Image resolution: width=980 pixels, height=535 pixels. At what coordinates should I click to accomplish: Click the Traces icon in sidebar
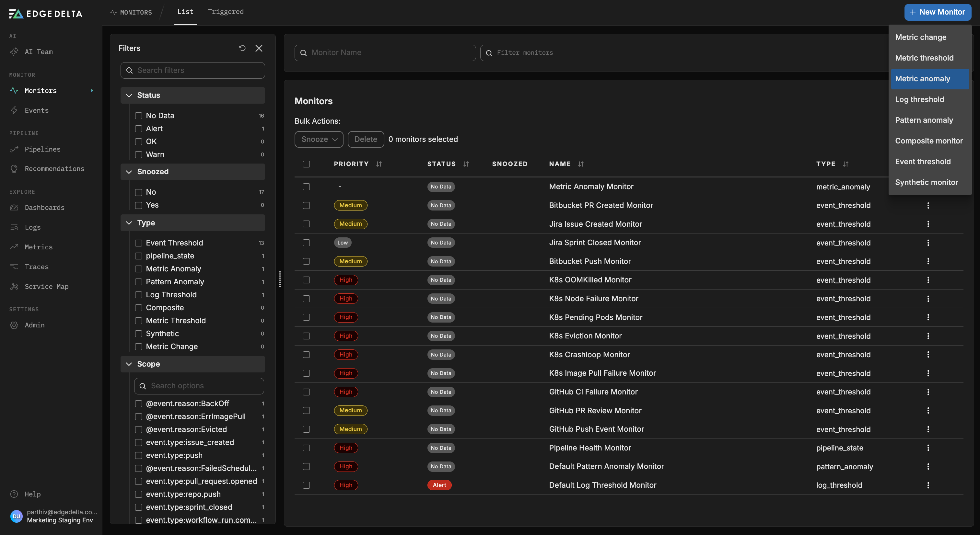pos(14,267)
